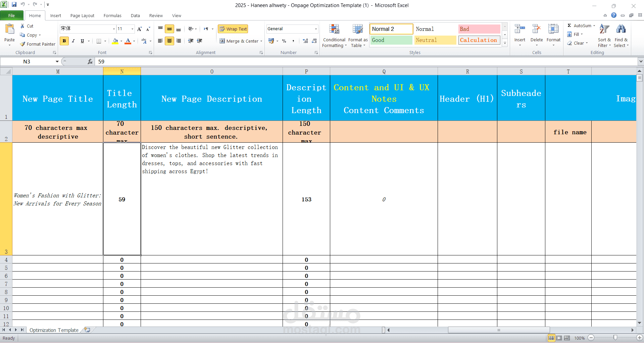This screenshot has width=644, height=343.
Task: Toggle Italic formatting
Action: (x=73, y=41)
